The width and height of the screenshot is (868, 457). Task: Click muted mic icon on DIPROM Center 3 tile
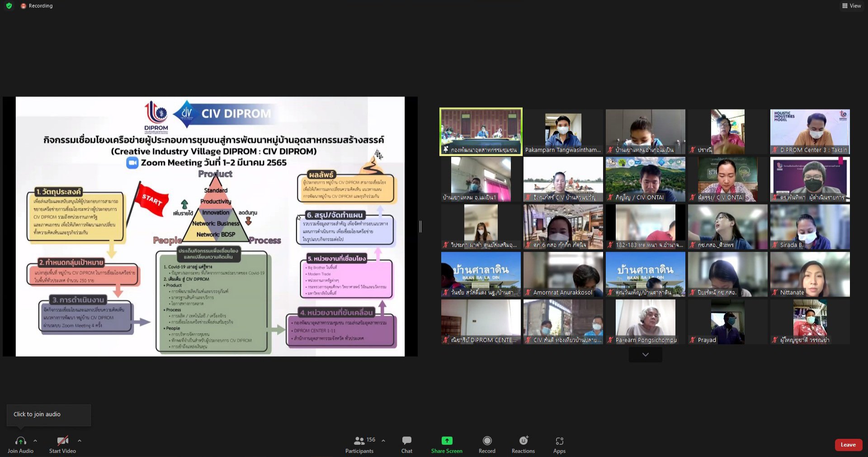775,150
